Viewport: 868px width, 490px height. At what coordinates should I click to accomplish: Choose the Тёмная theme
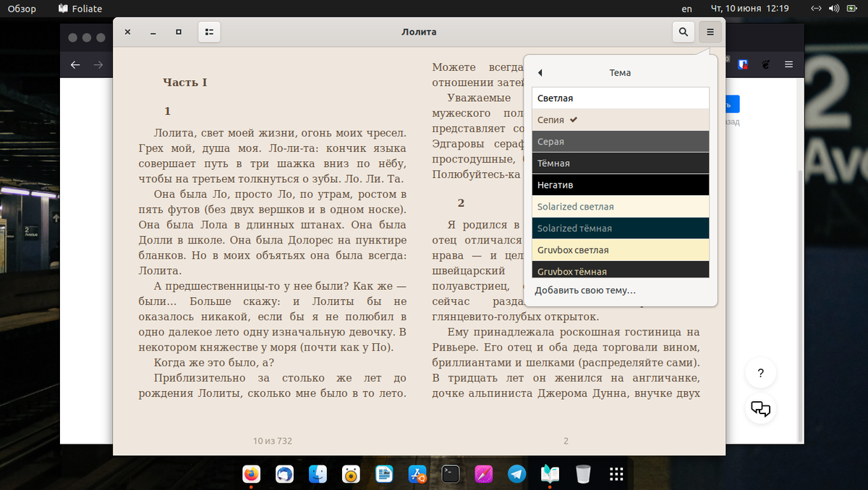pyautogui.click(x=621, y=163)
